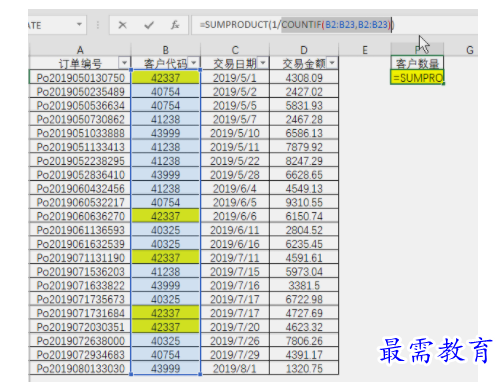Open the 客户代码 filter dropdown
This screenshot has width=501, height=382.
point(194,63)
